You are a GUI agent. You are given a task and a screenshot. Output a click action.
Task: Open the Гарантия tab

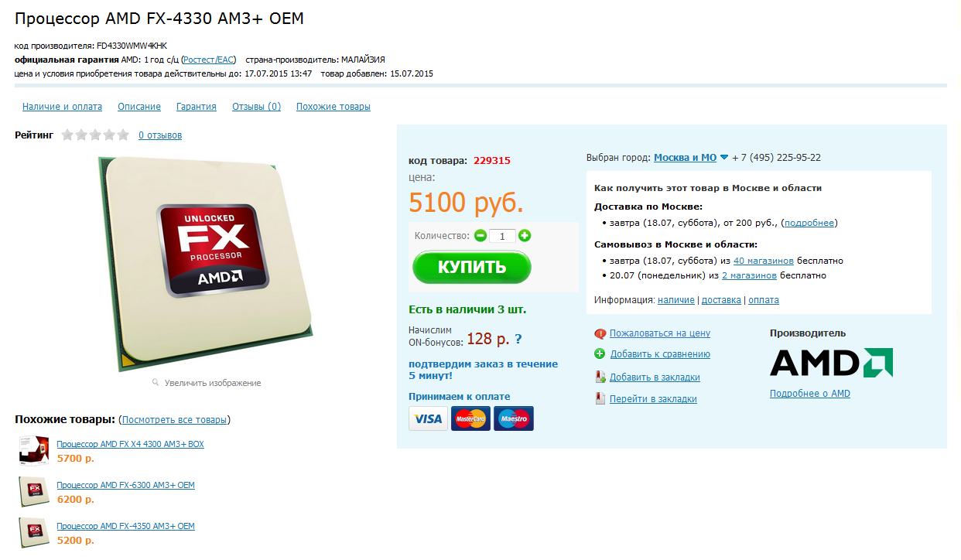coord(197,107)
